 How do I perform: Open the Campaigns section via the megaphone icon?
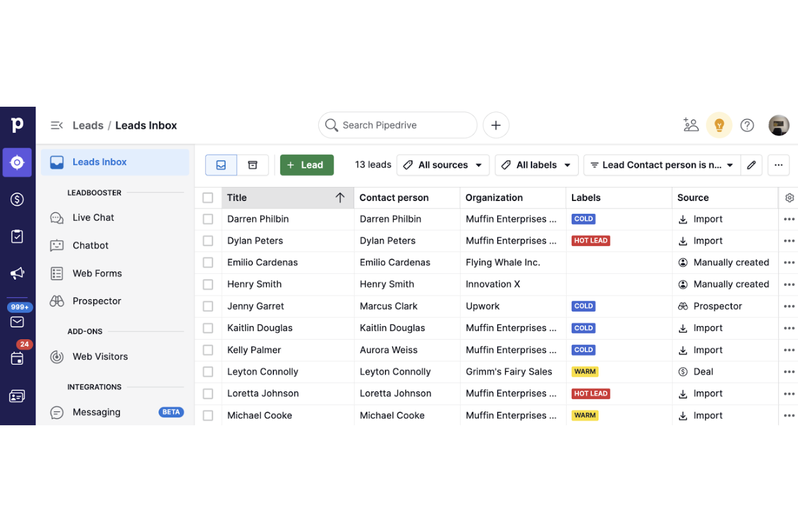pos(17,273)
